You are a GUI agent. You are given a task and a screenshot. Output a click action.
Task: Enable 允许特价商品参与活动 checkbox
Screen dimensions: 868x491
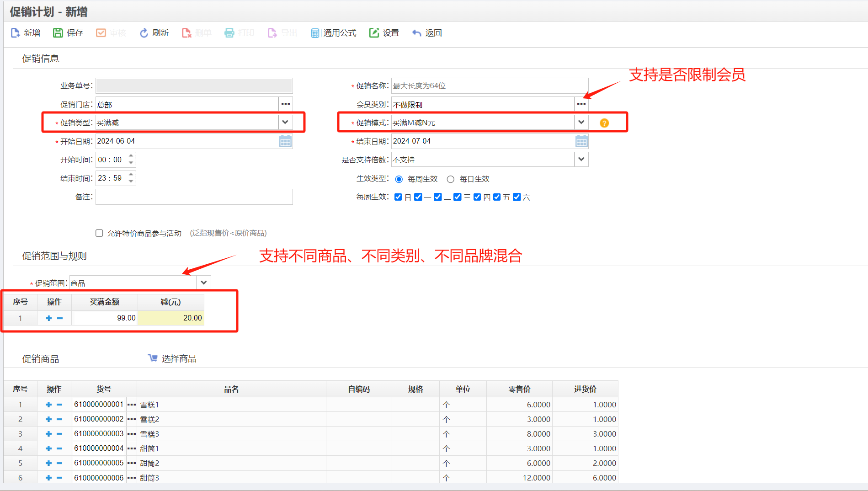(x=99, y=233)
